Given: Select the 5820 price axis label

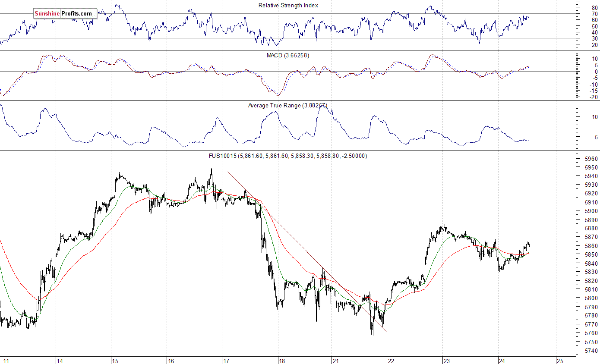Looking at the screenshot, I should [592, 281].
